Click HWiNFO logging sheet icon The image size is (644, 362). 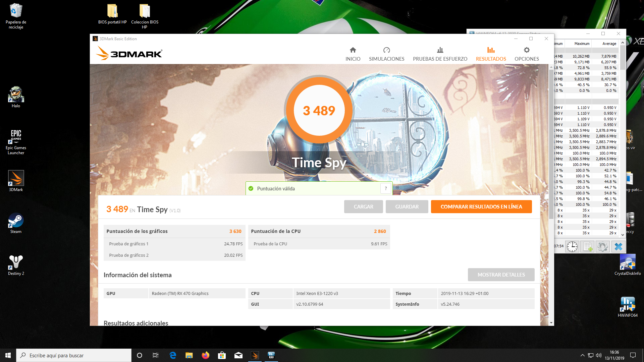(587, 247)
